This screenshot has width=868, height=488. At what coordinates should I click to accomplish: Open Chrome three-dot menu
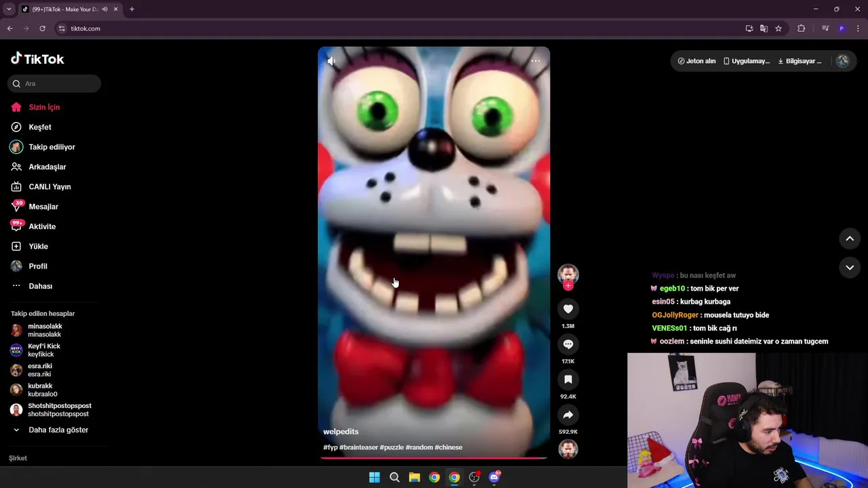click(859, 28)
